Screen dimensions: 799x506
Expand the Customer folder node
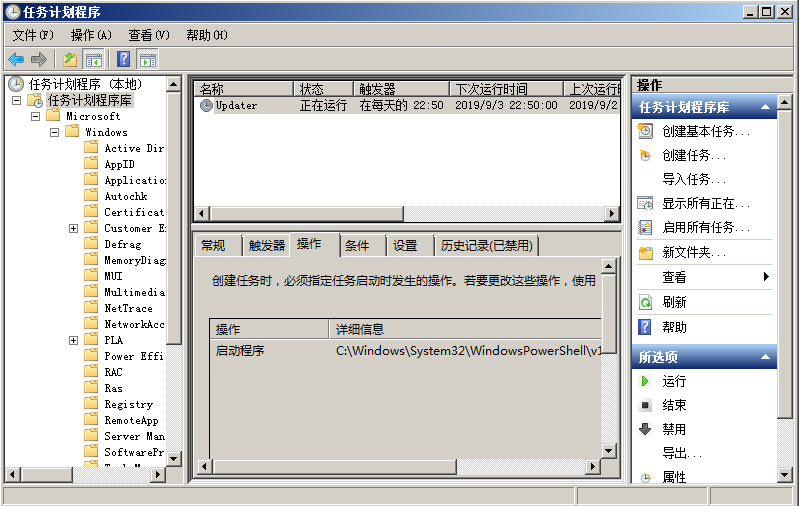74,228
